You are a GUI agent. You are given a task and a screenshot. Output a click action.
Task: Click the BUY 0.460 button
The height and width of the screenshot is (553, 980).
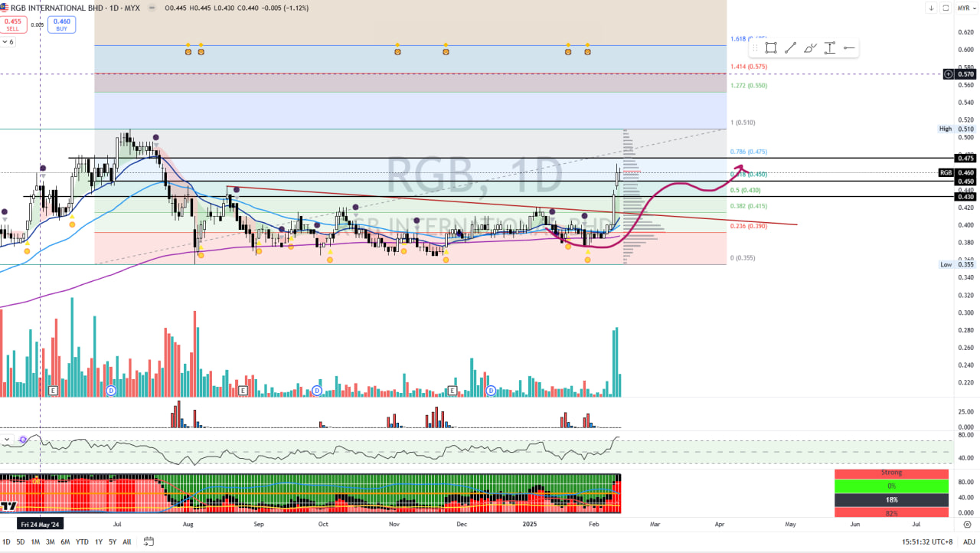click(x=61, y=25)
